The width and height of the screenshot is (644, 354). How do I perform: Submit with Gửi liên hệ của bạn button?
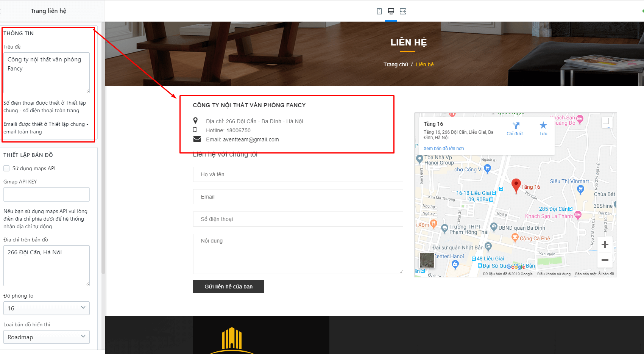click(x=229, y=287)
